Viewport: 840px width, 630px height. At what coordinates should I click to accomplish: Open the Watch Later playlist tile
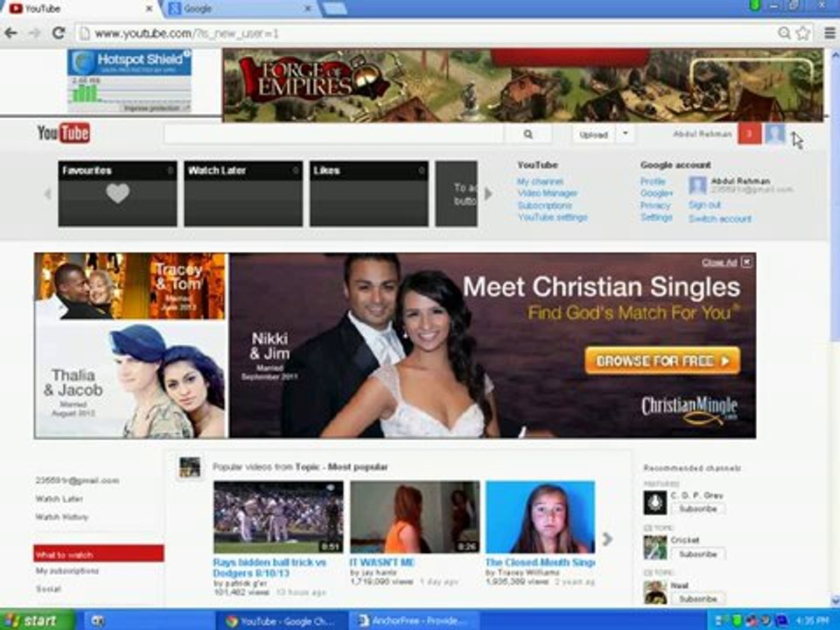click(x=243, y=193)
